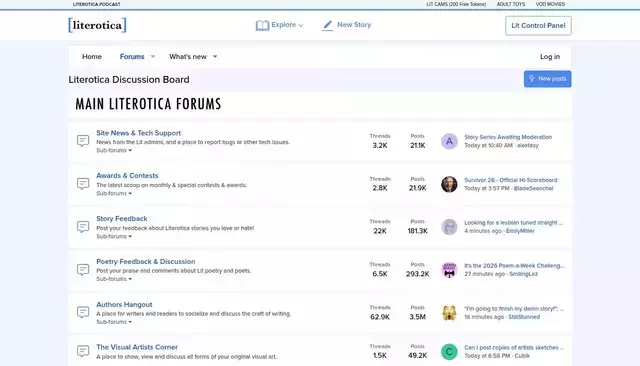Expand the What's new menu arrow
Image resolution: width=640 pixels, height=366 pixels.
[x=215, y=56]
